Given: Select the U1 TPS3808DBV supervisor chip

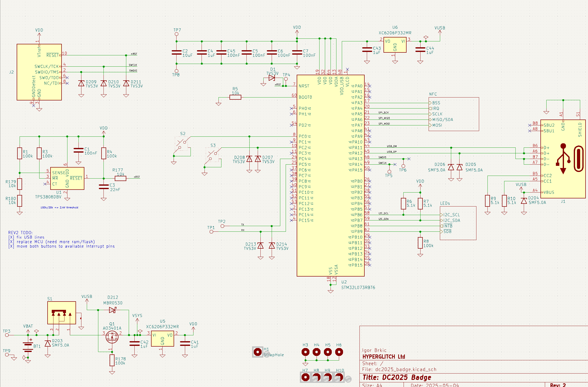Looking at the screenshot, I should [67, 179].
